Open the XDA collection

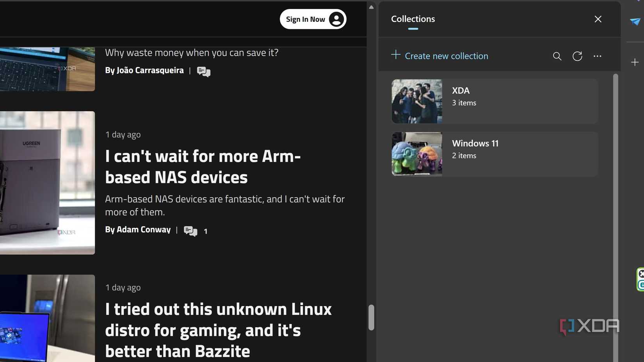coord(494,101)
